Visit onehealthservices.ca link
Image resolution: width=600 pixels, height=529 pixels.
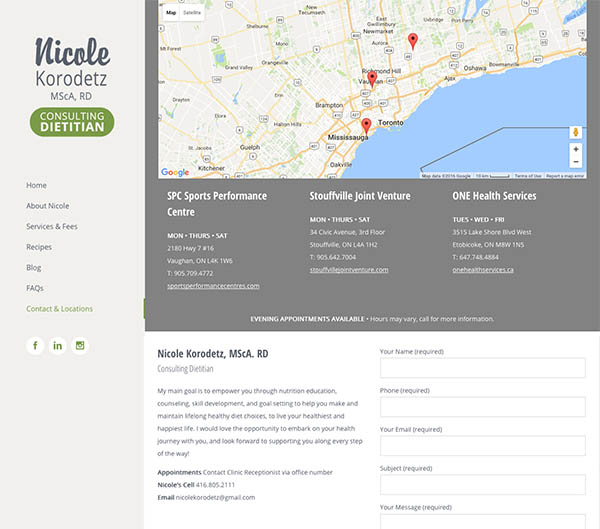point(483,270)
